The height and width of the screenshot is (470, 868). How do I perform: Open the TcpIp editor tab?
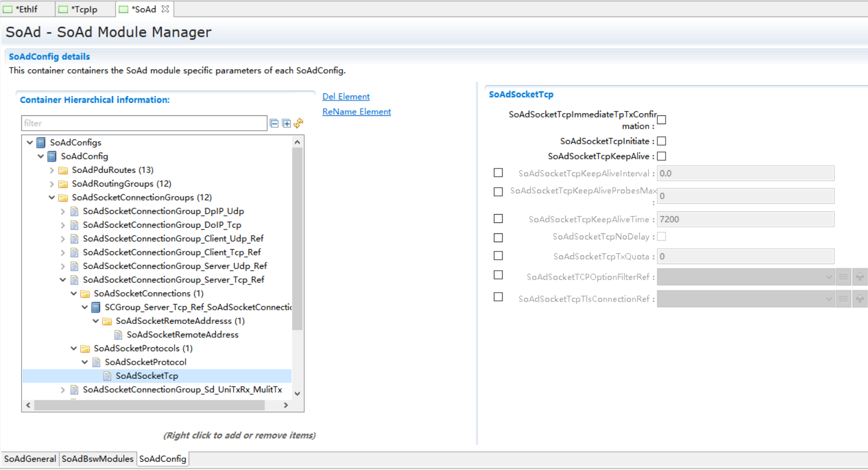(83, 9)
